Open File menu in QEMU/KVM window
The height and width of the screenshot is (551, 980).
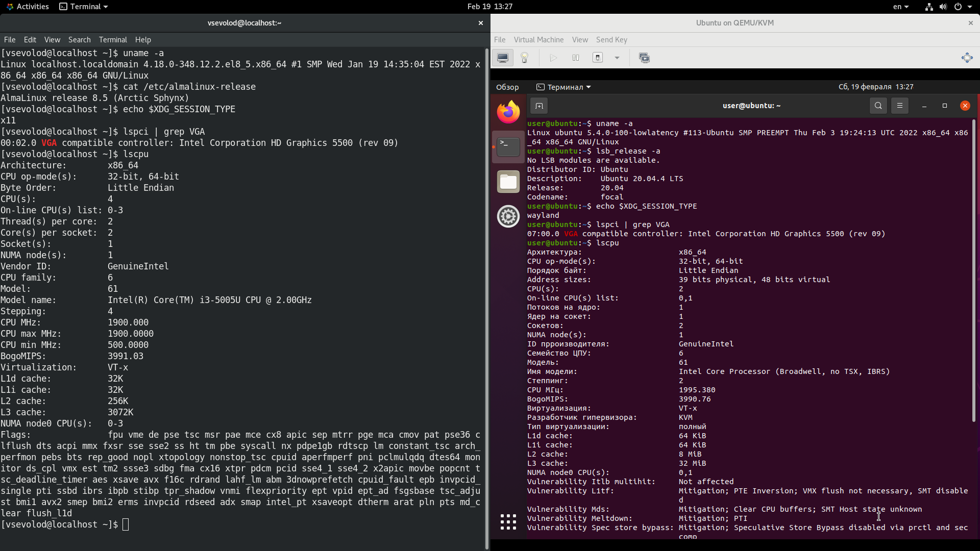[500, 40]
